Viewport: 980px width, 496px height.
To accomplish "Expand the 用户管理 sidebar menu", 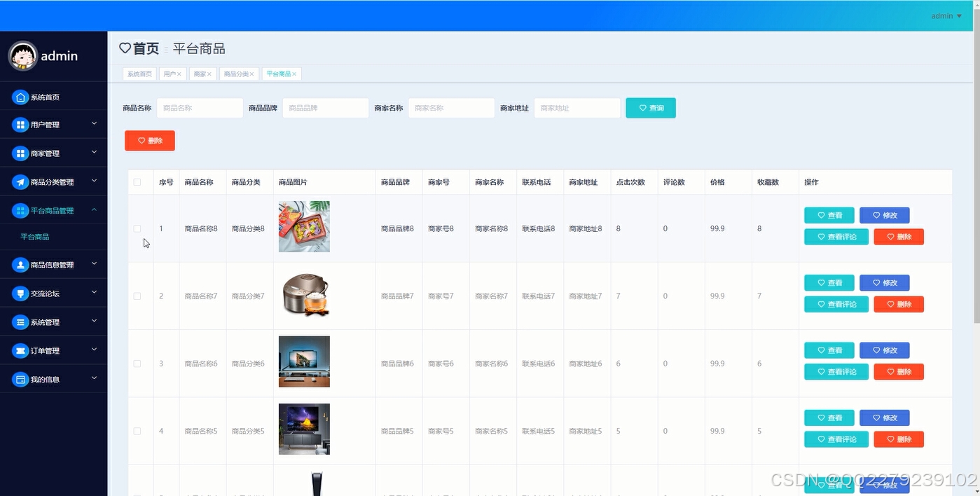I will click(95, 124).
